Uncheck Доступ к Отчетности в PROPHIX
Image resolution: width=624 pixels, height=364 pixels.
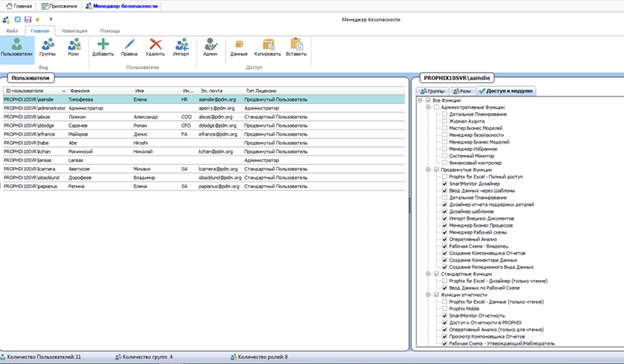click(445, 323)
